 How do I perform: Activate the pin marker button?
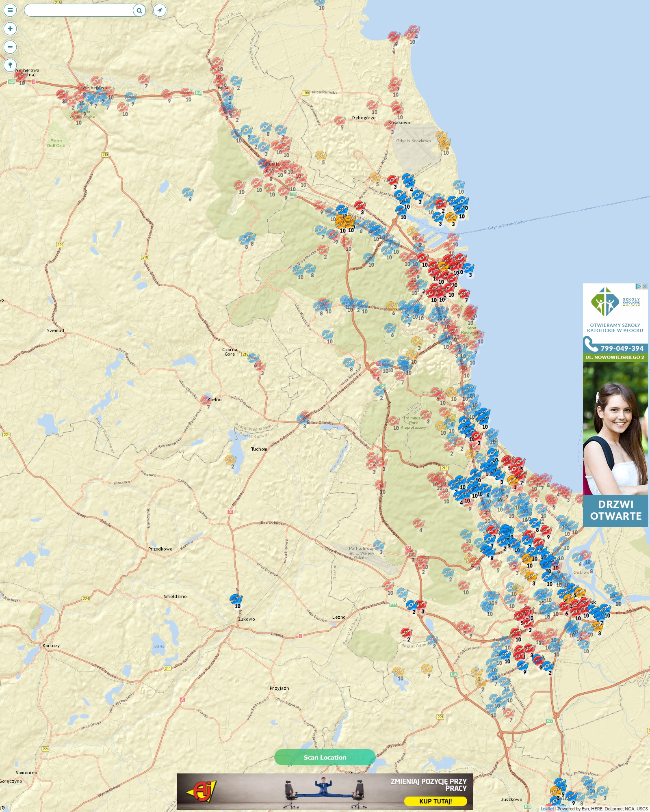(x=10, y=65)
